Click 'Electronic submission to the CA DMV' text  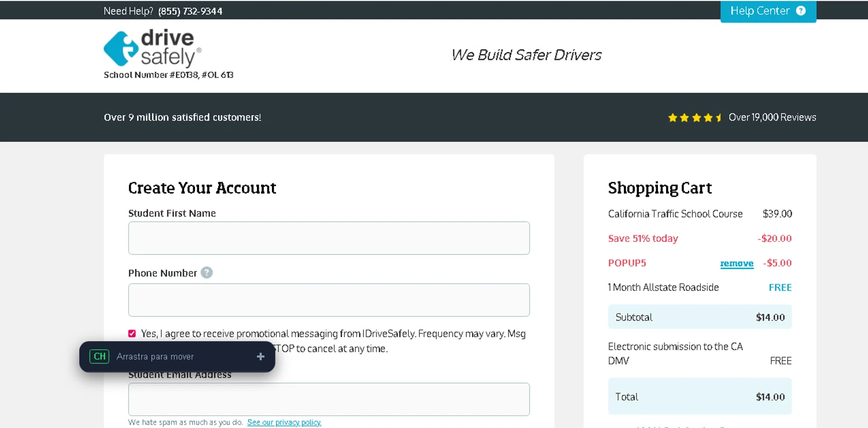pos(675,353)
